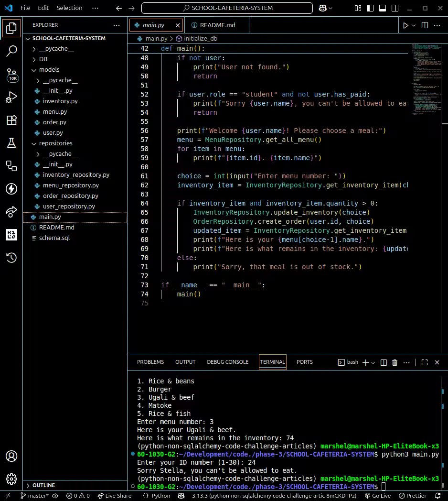Image resolution: width=448 pixels, height=501 pixels.
Task: Click the Python 3.13.3 interpreter selector
Action: pyautogui.click(x=274, y=496)
